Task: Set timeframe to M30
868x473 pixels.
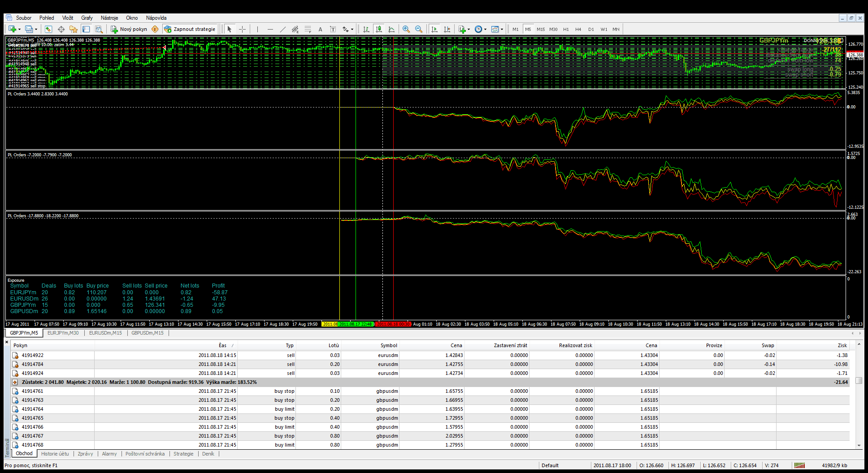Action: 553,29
